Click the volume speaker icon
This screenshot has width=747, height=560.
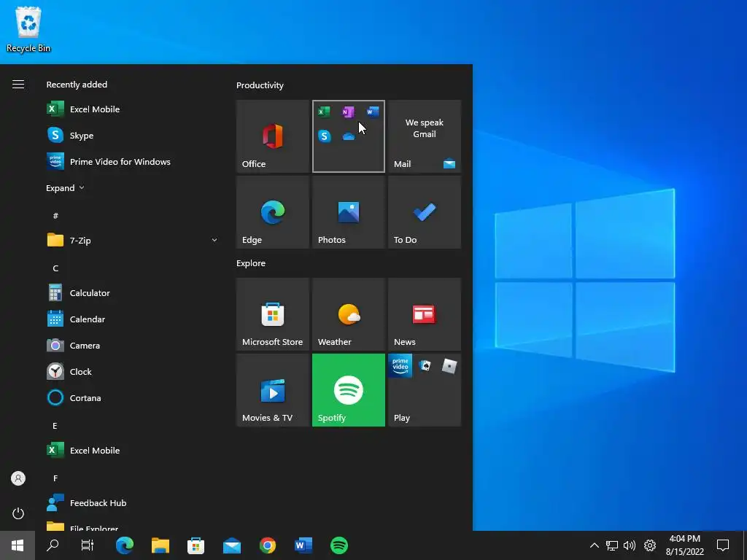click(x=630, y=545)
